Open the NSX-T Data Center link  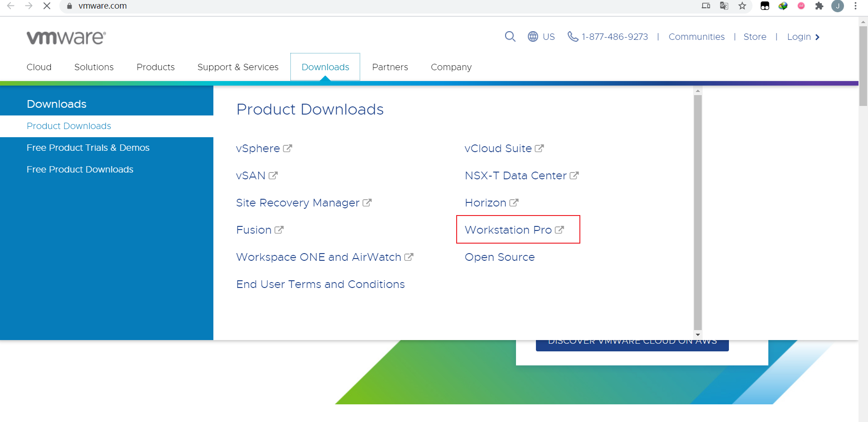click(x=522, y=176)
